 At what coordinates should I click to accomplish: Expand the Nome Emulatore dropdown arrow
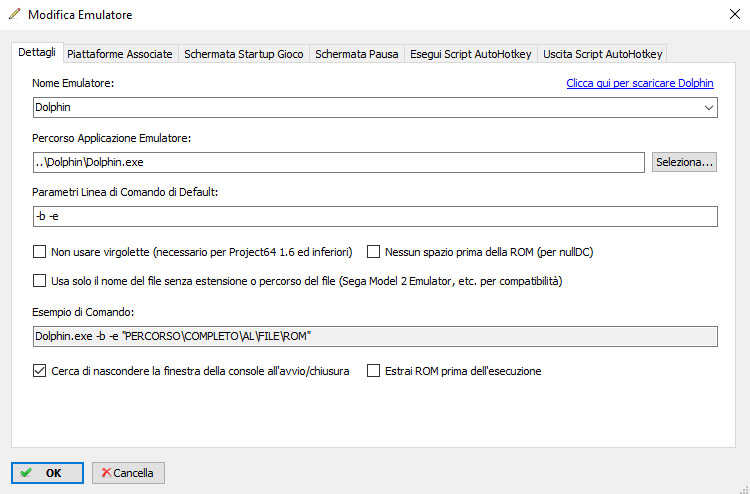pyautogui.click(x=709, y=108)
